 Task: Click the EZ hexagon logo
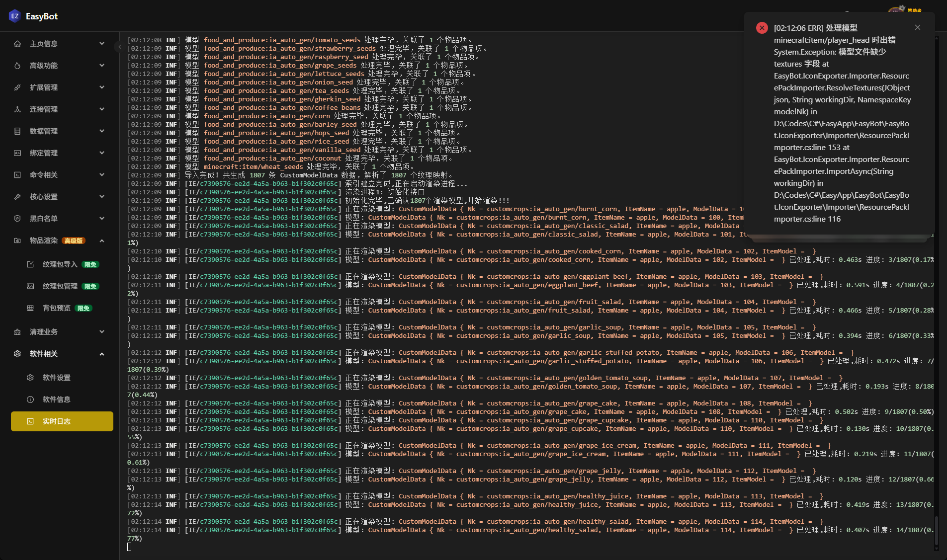[x=14, y=16]
